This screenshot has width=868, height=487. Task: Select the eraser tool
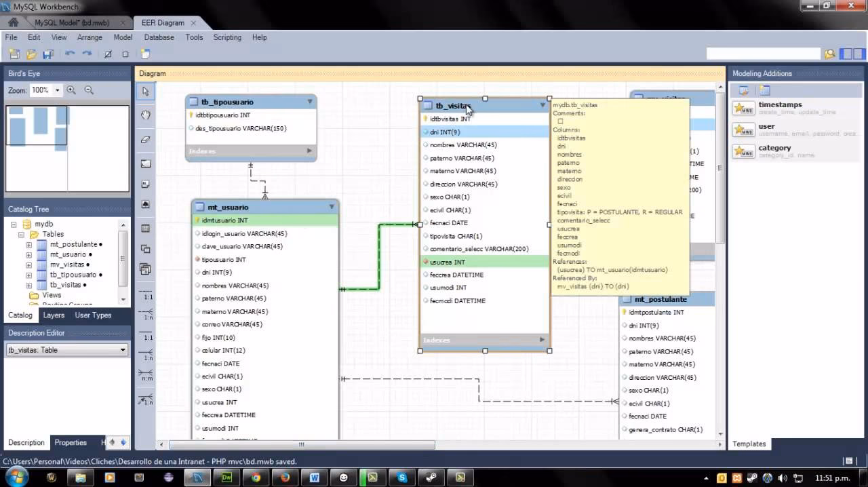click(x=145, y=140)
